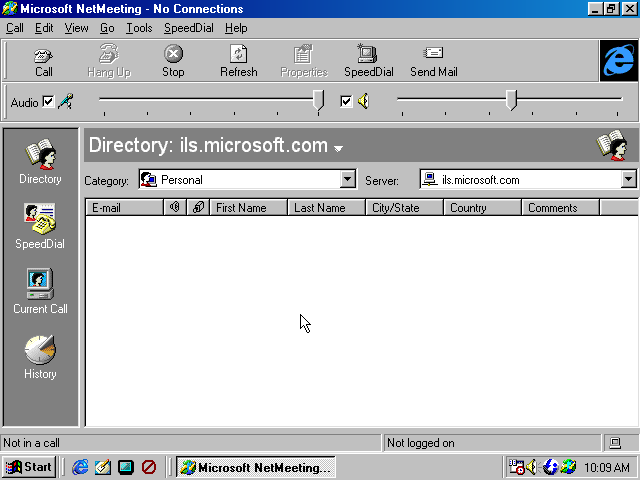
Task: Launch Internet Explorer from Quick Launch
Action: 80,467
